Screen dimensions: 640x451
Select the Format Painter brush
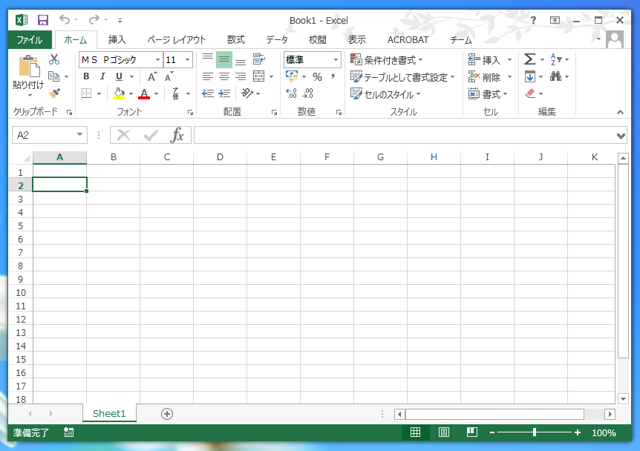pyautogui.click(x=54, y=93)
